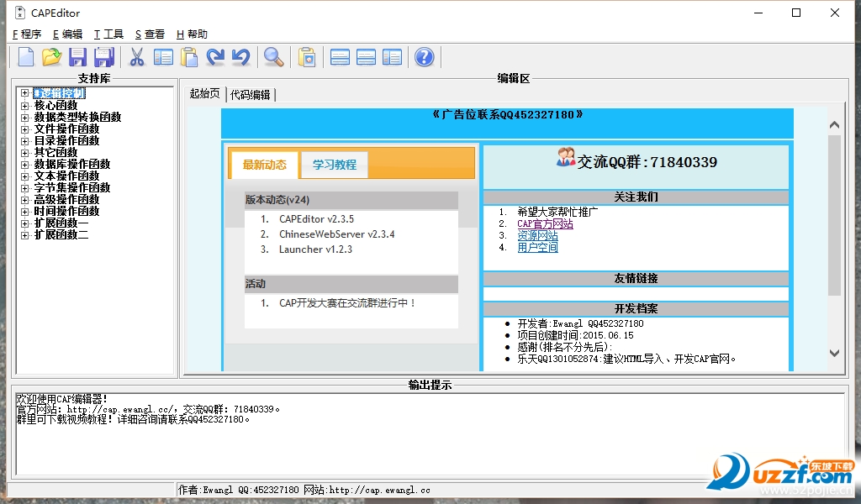Click the 'ChineseWebServer v2.3.4' entry
The width and height of the screenshot is (861, 504).
pyautogui.click(x=336, y=234)
